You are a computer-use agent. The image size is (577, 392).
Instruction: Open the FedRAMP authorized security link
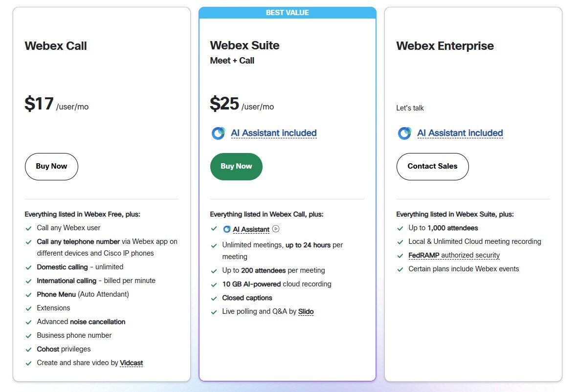[454, 255]
